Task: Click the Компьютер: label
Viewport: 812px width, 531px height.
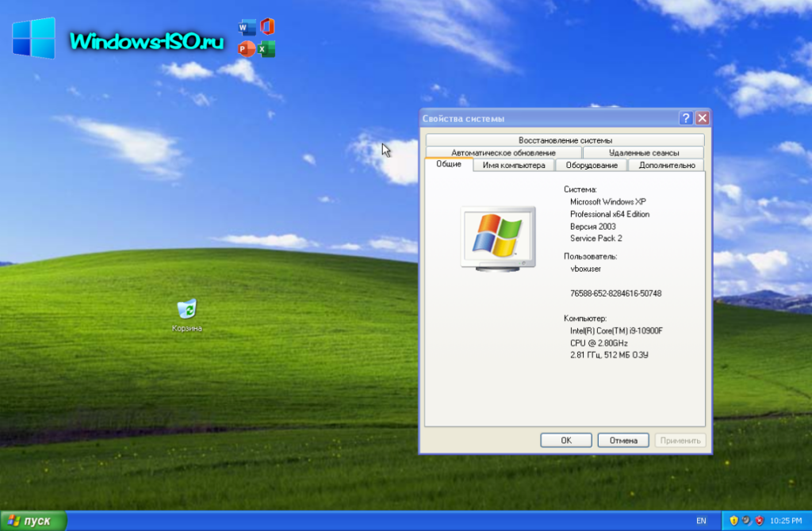Action: pyautogui.click(x=585, y=319)
